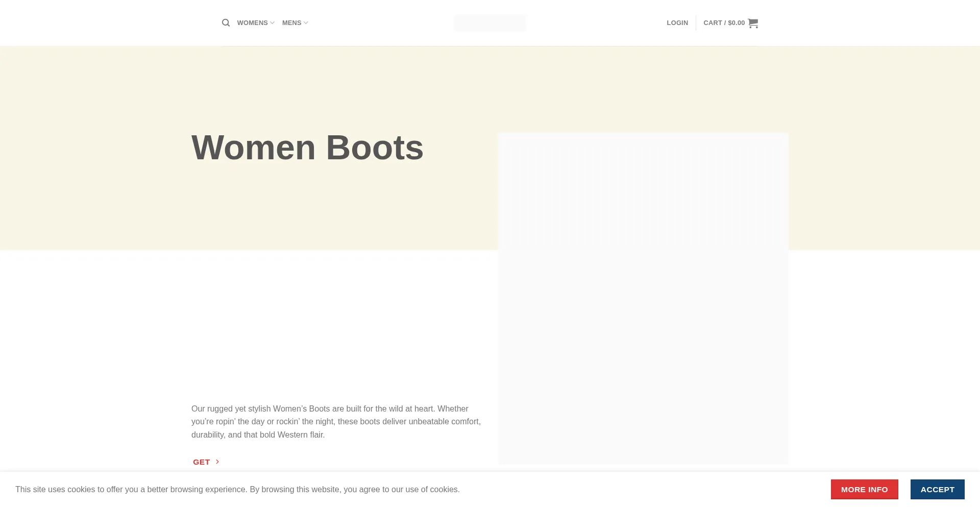
Task: Open the WOMENS menu item
Action: pyautogui.click(x=252, y=23)
